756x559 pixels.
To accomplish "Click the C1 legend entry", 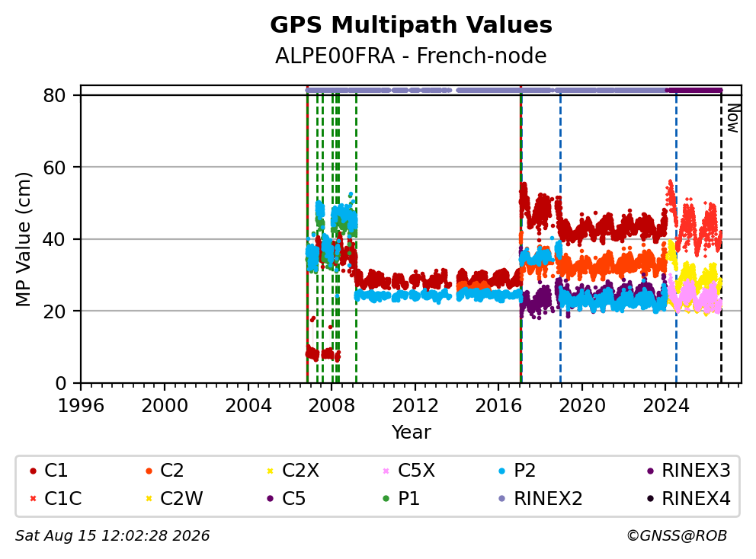I will (48, 471).
